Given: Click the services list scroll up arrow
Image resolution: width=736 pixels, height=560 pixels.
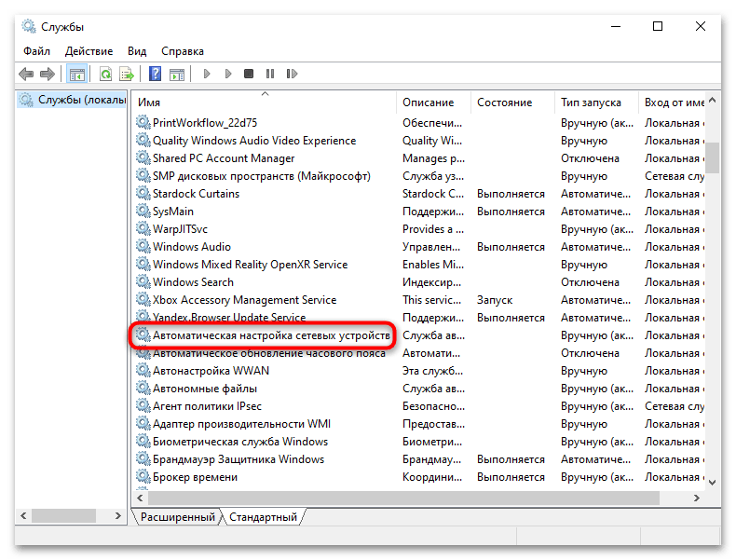Looking at the screenshot, I should (713, 100).
